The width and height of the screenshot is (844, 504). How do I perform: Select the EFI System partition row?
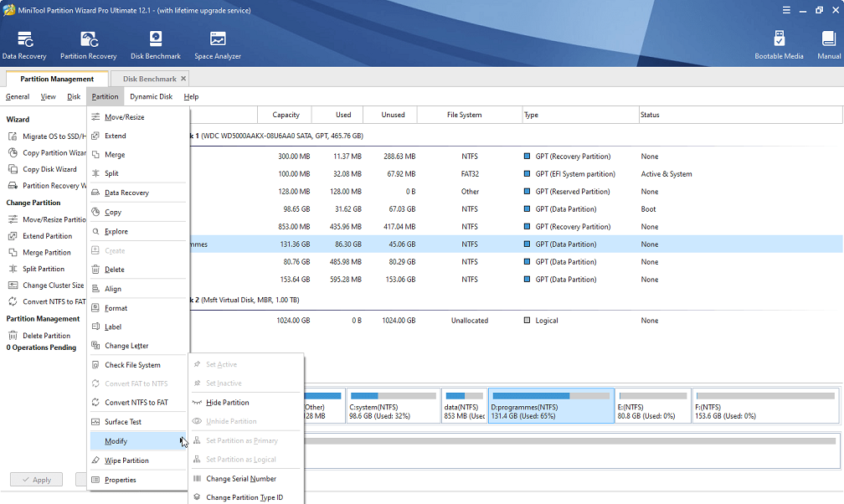pyautogui.click(x=516, y=174)
